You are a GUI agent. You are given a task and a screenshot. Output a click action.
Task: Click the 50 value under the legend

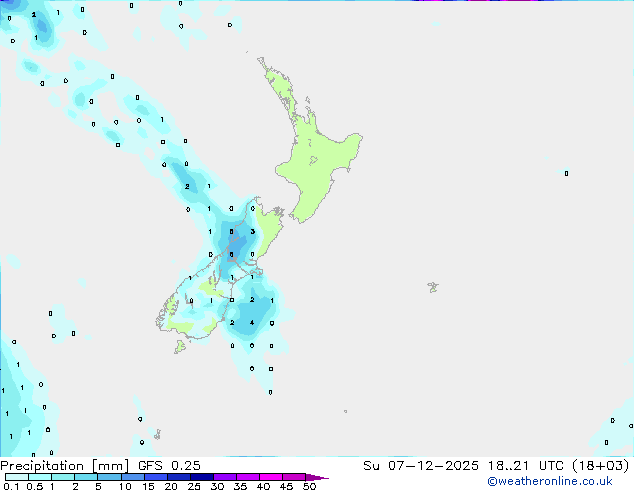point(309,487)
